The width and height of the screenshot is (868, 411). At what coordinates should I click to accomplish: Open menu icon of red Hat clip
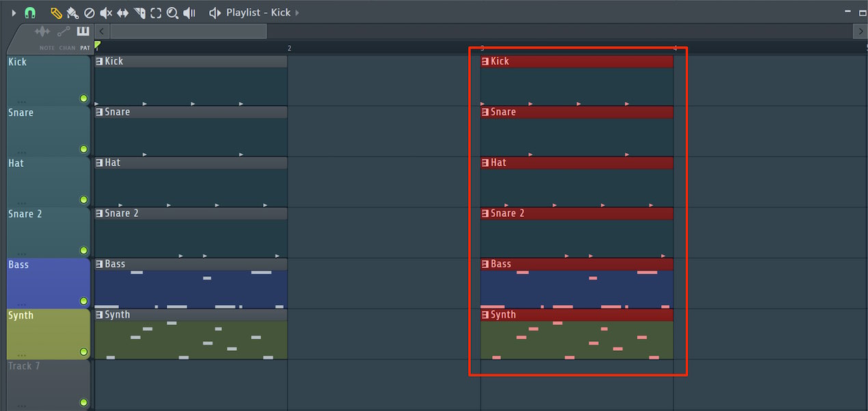[x=485, y=162]
